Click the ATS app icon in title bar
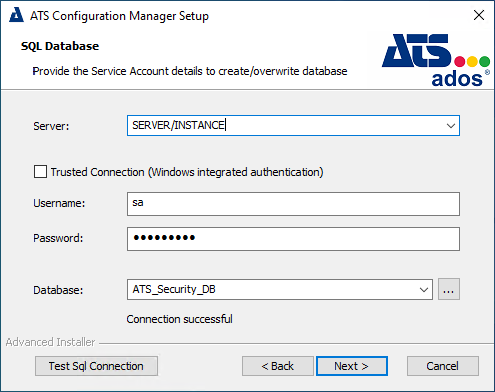This screenshot has width=495, height=392. [16, 15]
